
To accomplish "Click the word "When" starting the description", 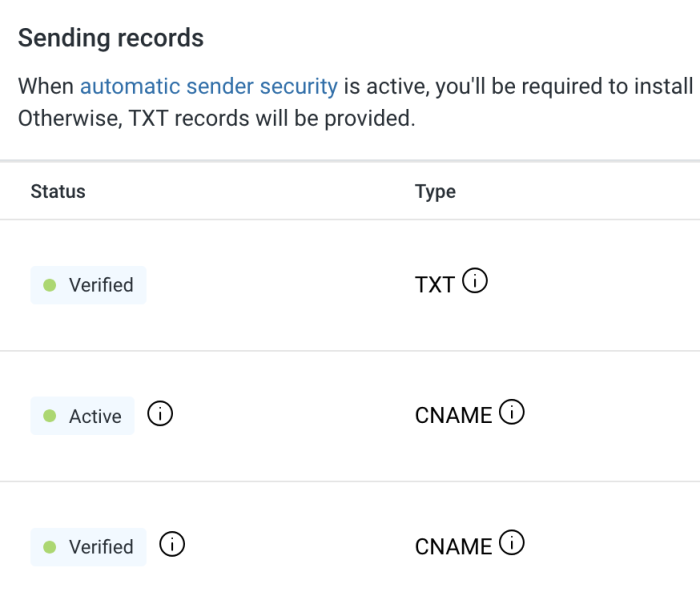I will tap(46, 86).
